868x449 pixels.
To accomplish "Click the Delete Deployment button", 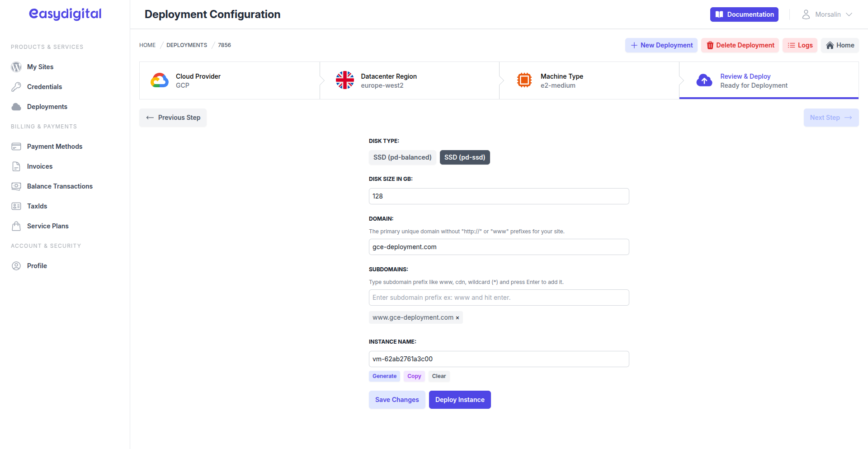I will tap(740, 45).
